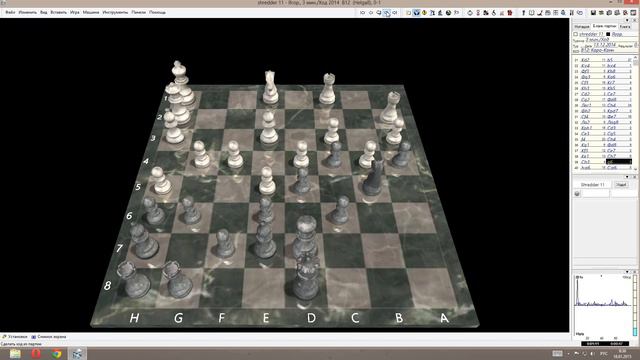Select the black piece on d8
The height and width of the screenshot is (360, 640).
(x=306, y=277)
